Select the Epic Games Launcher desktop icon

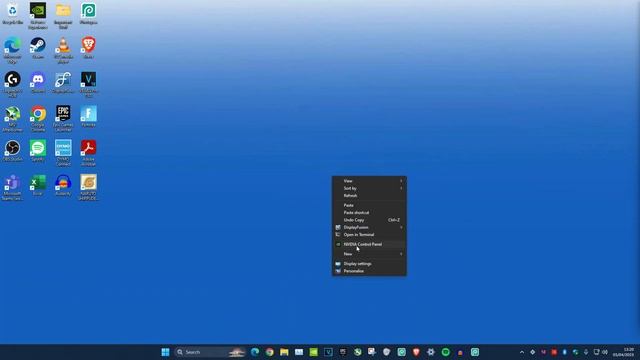[63, 118]
